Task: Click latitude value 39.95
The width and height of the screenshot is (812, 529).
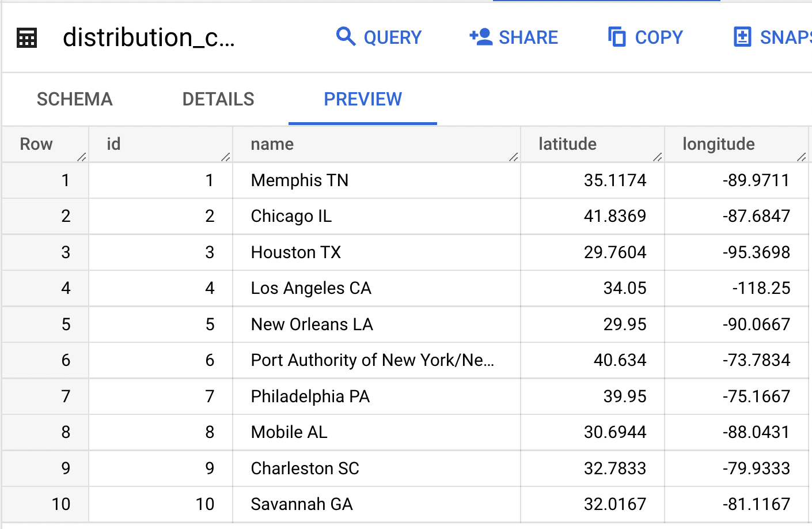Action: [625, 396]
